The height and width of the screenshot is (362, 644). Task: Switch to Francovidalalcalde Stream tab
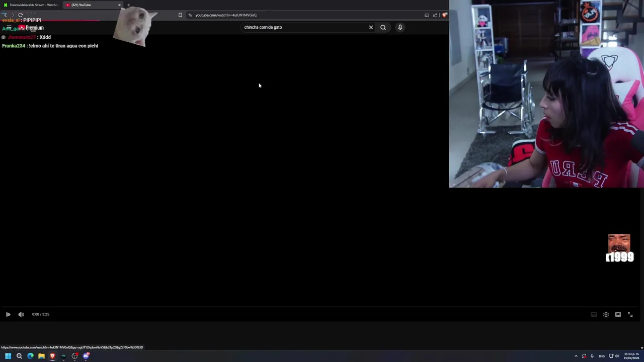coord(31,5)
